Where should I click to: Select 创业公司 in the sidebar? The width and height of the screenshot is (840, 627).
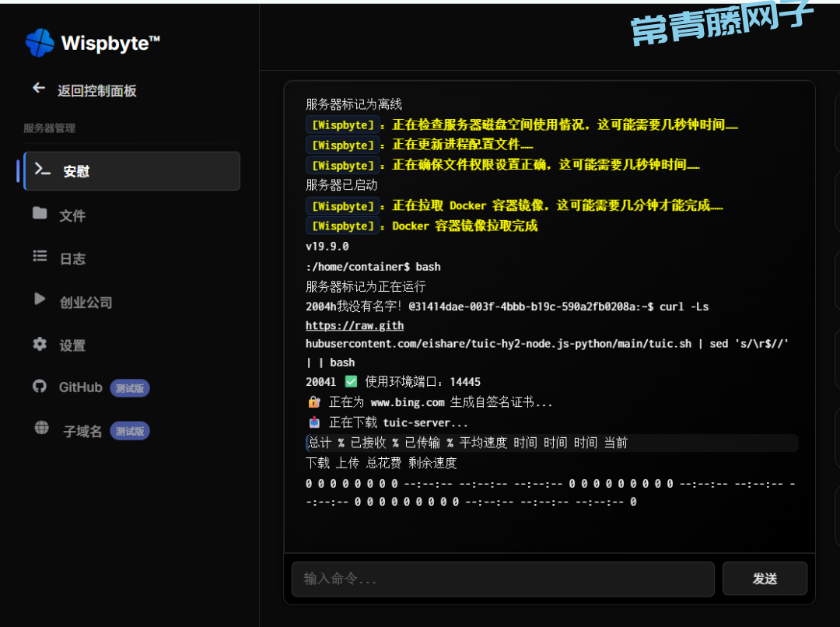pyautogui.click(x=86, y=303)
